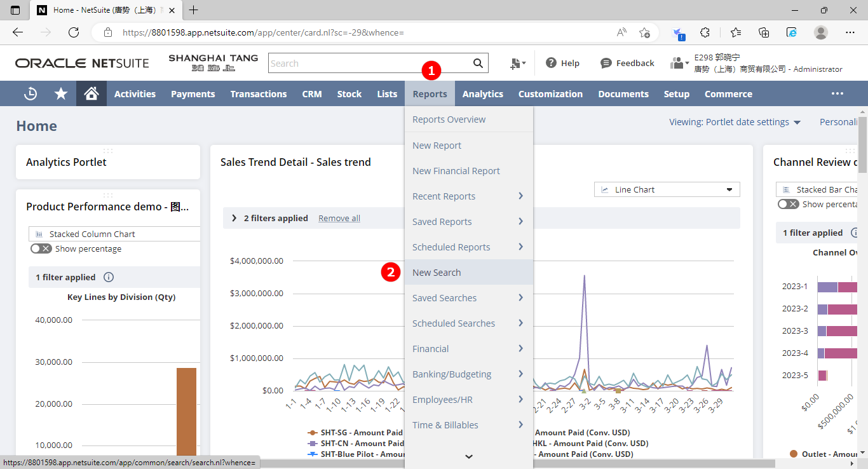Open the Analytics navigation tab

click(x=483, y=94)
